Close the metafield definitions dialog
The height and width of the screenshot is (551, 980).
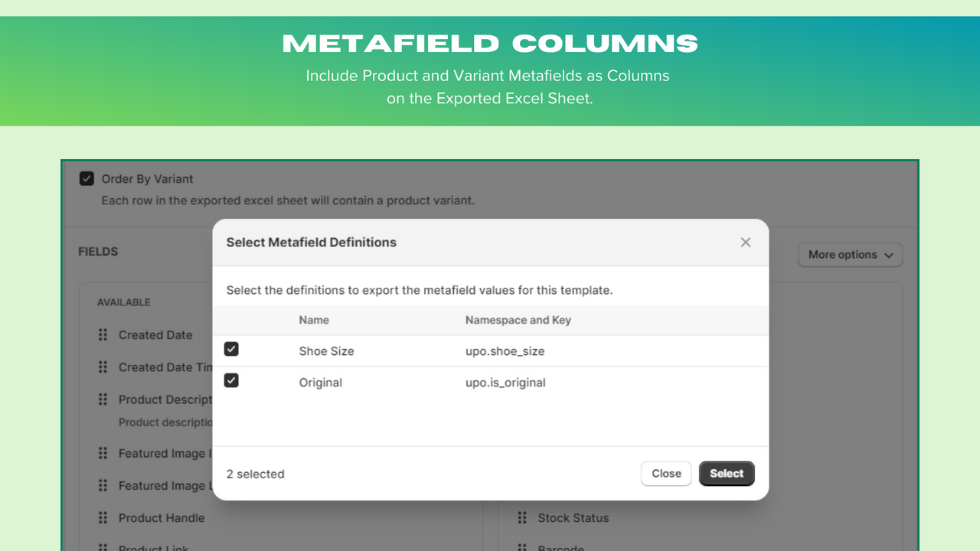(x=665, y=473)
